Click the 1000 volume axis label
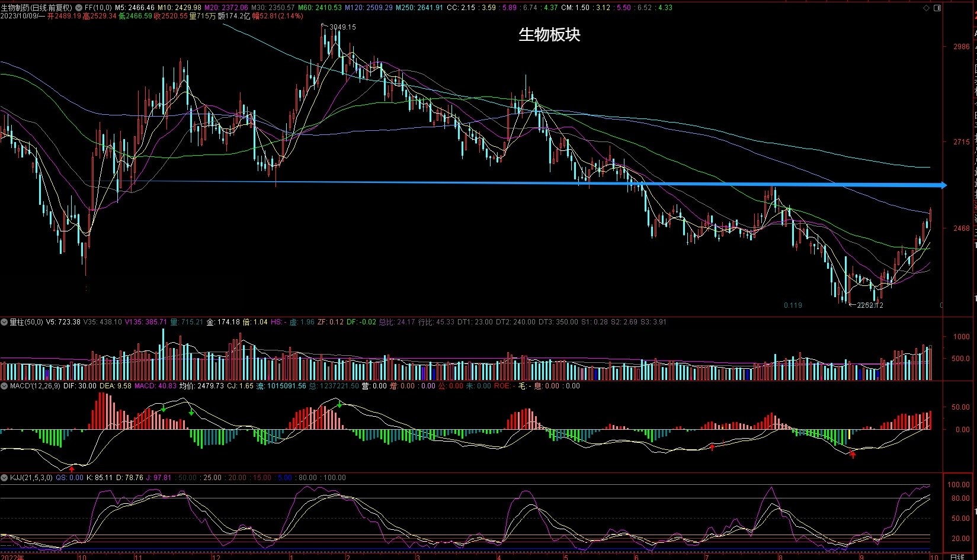Screen dimensions: 977x560 [962, 337]
